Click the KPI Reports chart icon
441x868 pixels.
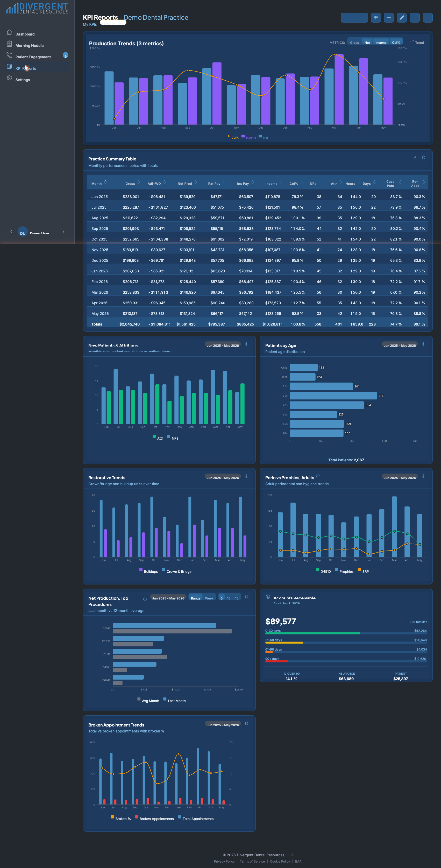9,66
